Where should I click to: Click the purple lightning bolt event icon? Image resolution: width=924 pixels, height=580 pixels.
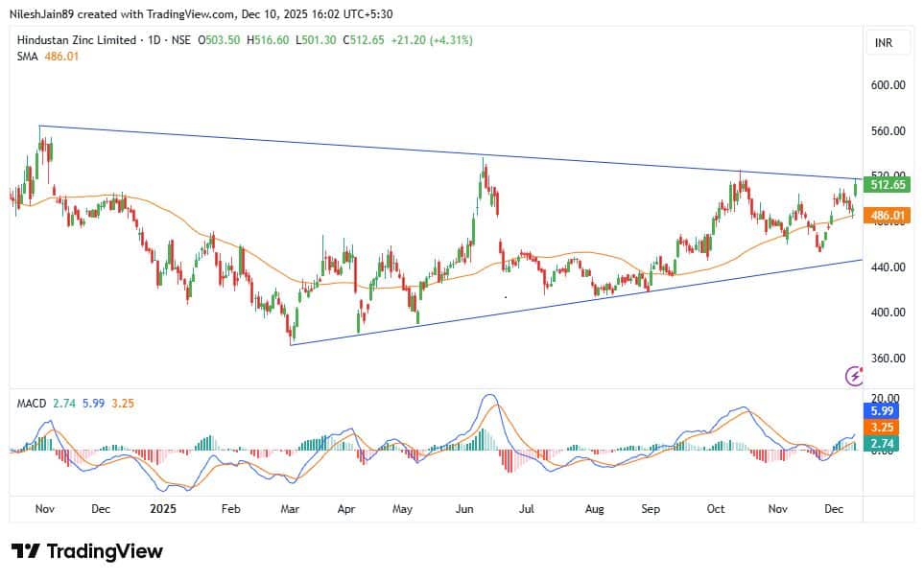tap(854, 376)
